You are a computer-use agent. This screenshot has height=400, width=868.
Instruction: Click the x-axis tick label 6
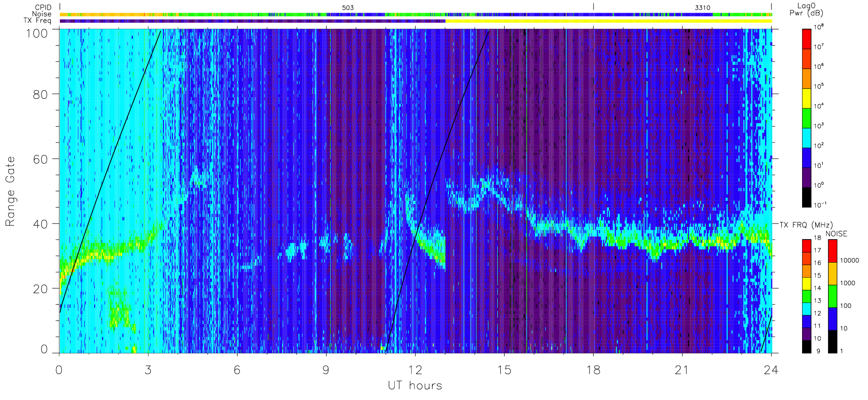[237, 370]
